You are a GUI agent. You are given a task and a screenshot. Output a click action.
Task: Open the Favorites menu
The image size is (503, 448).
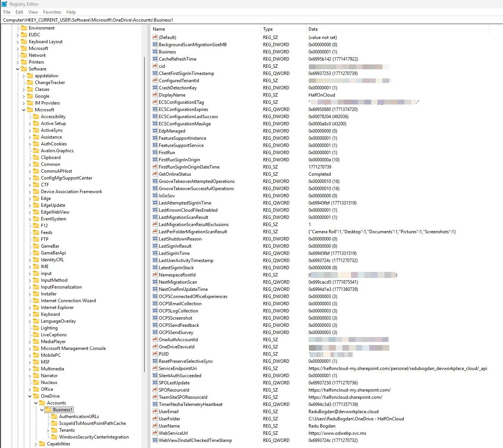(52, 12)
